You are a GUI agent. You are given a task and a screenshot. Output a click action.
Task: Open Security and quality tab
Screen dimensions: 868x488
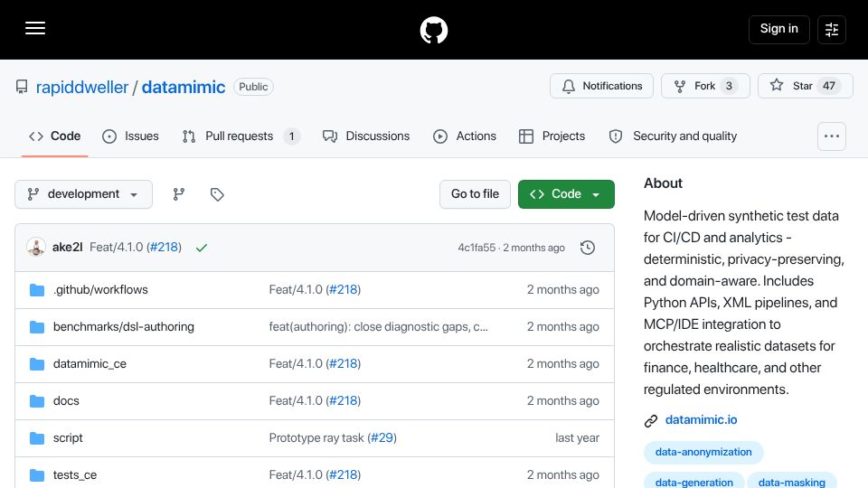coord(673,136)
